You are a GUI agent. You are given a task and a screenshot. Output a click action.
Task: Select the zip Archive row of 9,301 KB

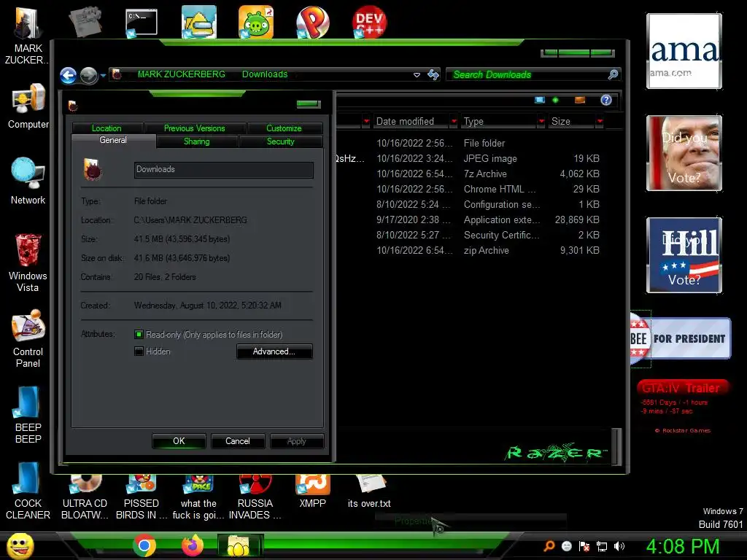(468, 250)
